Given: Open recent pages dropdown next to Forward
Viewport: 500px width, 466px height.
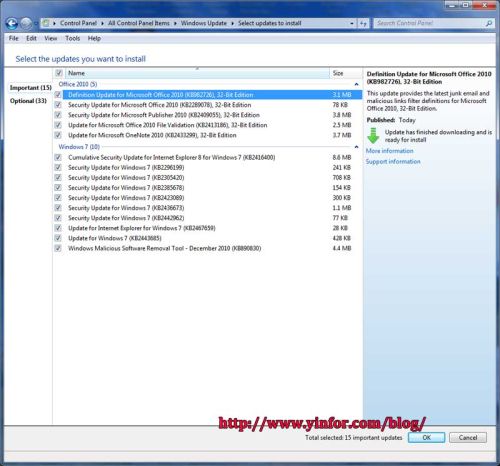Looking at the screenshot, I should click(x=36, y=24).
